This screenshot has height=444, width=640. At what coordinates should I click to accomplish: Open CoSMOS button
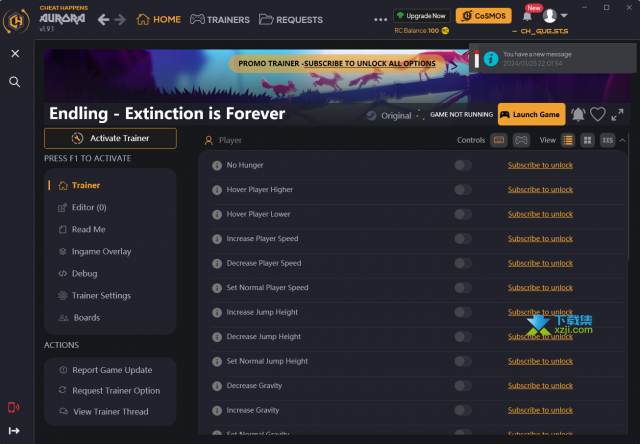tap(484, 16)
